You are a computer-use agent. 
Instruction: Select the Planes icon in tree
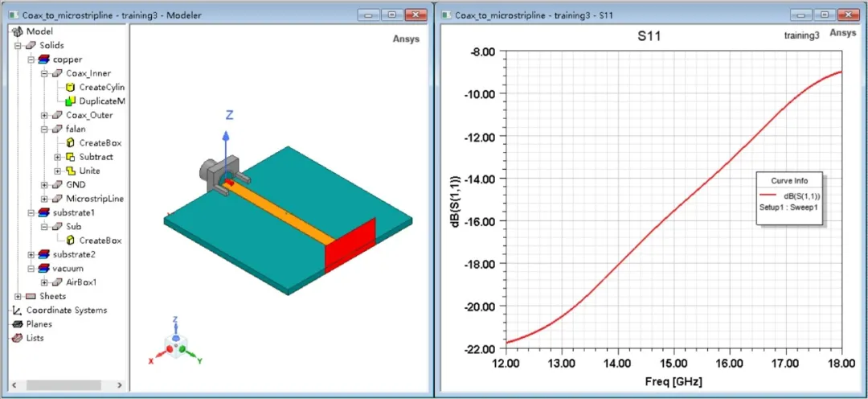click(x=17, y=324)
